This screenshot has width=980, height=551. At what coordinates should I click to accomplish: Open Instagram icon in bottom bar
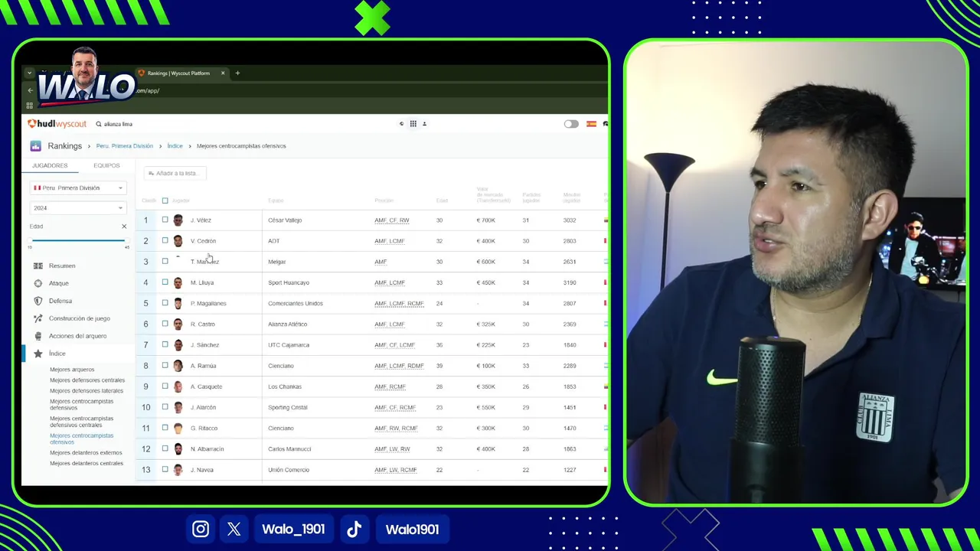201,529
